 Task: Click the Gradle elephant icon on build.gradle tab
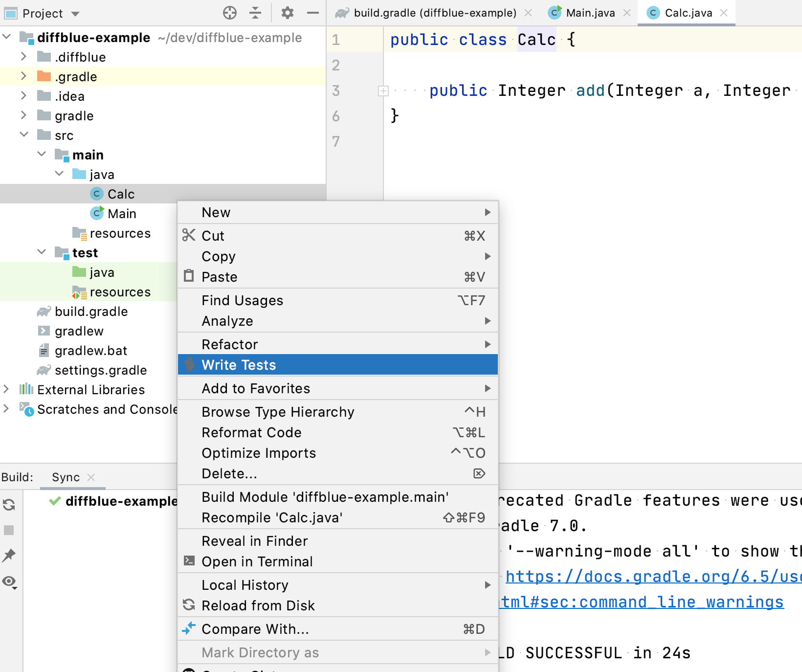pos(341,13)
